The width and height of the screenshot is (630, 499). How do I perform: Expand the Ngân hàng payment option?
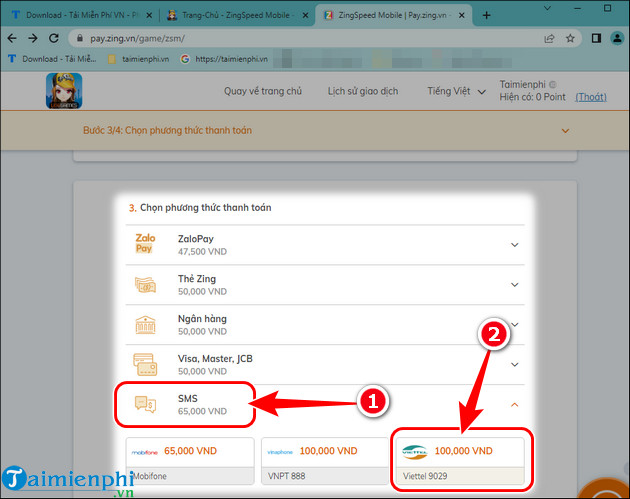pos(515,324)
